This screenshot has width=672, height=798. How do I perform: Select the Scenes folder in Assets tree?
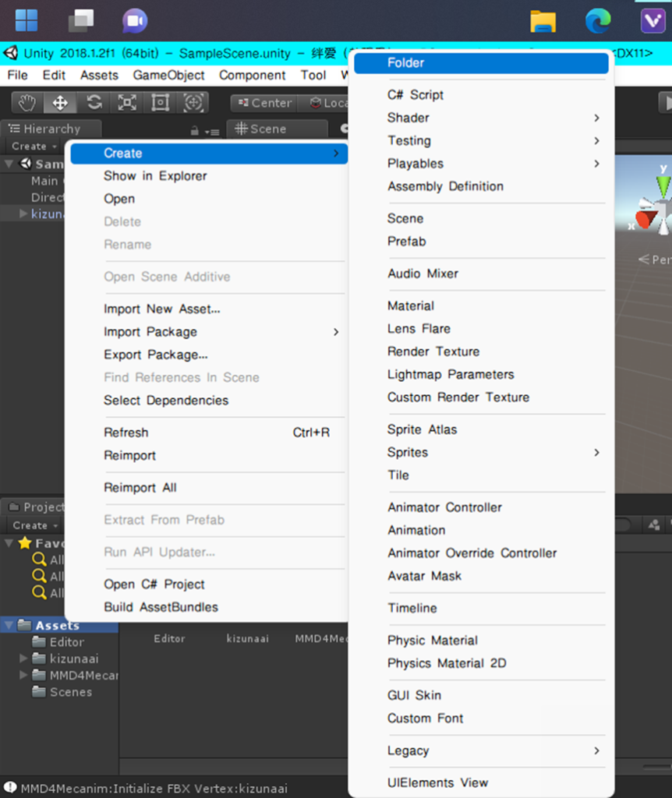pos(70,692)
